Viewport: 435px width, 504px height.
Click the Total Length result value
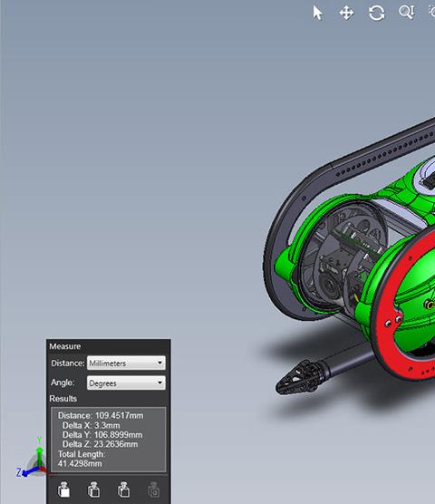[x=80, y=463]
